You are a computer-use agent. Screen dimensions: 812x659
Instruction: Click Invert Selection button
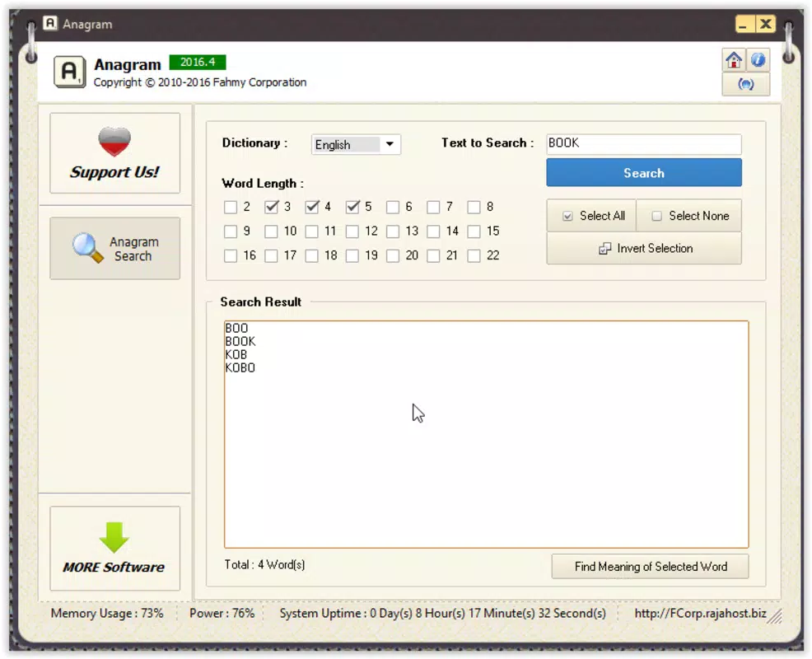(x=644, y=249)
